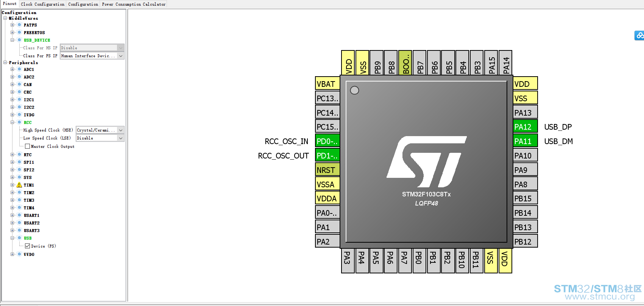Open the High Speed Clock (HSE) dropdown
The width and height of the screenshot is (644, 306).
tap(100, 130)
